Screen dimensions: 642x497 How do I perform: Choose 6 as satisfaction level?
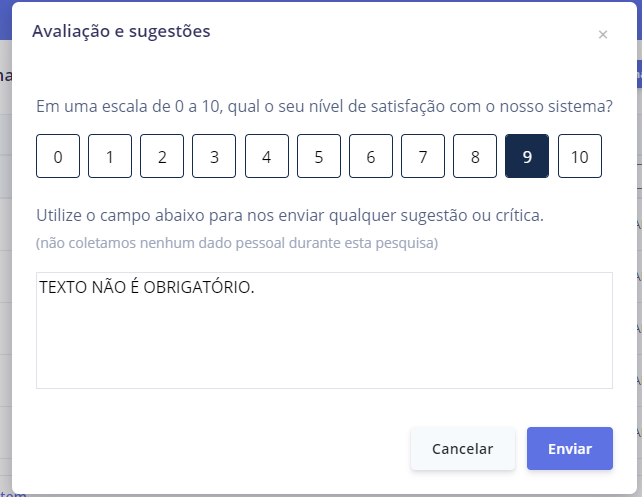click(x=371, y=156)
